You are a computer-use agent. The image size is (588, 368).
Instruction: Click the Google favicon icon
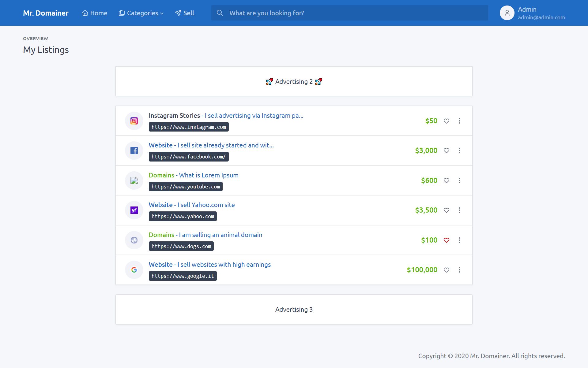pos(134,270)
